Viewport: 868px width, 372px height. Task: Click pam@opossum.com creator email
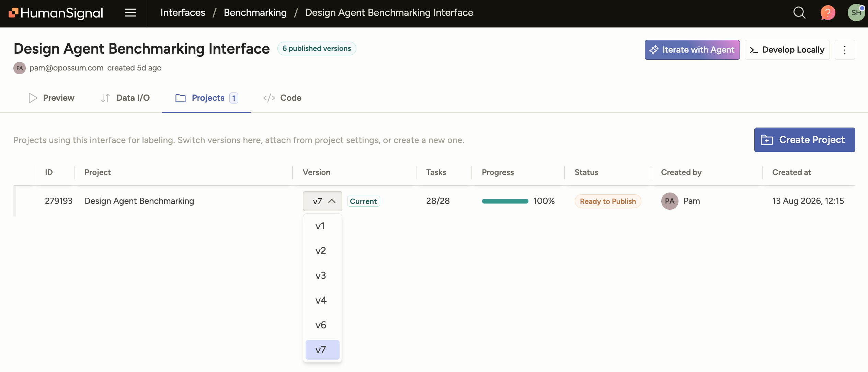(66, 68)
